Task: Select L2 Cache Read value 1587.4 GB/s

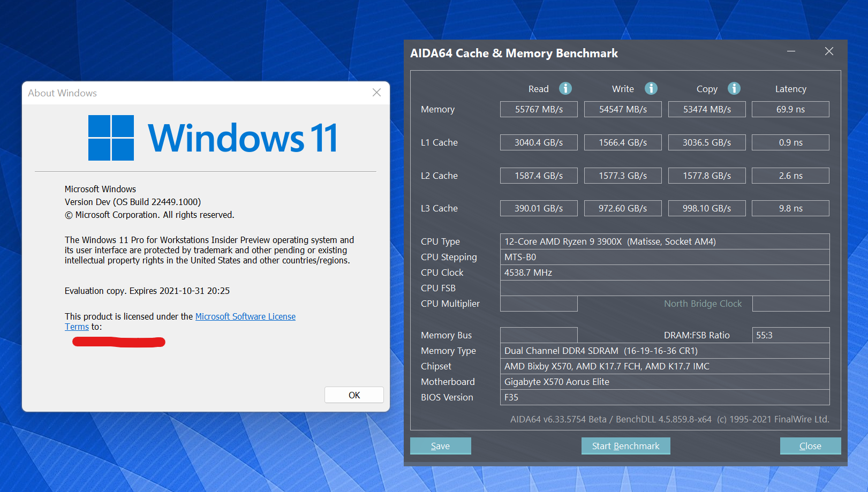Action: tap(539, 176)
